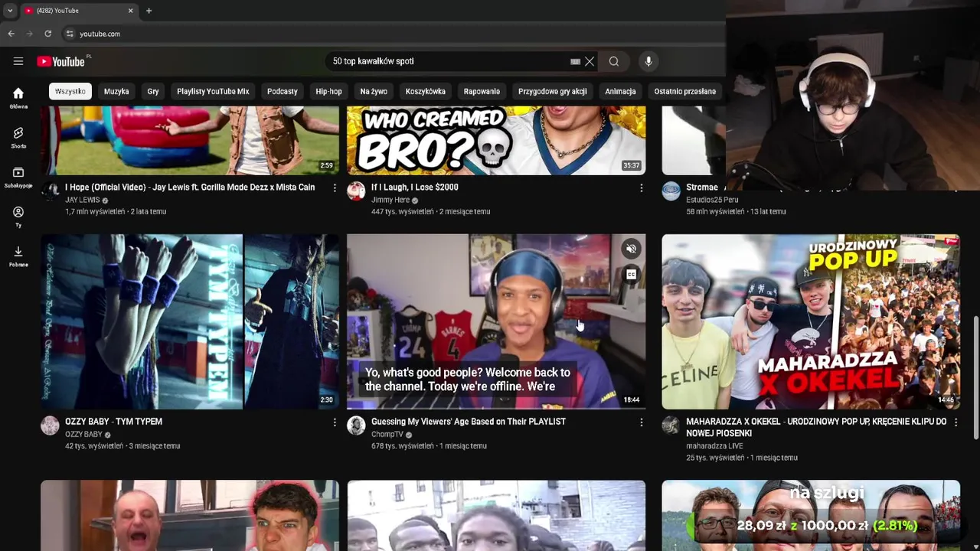Click the ChompTV channel avatar
Image resolution: width=980 pixels, height=551 pixels.
point(356,425)
